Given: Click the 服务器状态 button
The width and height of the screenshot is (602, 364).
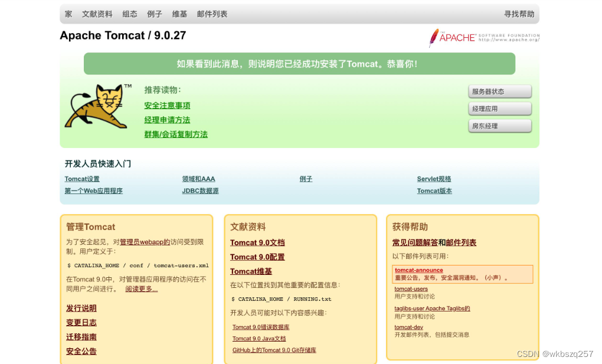Looking at the screenshot, I should tap(500, 91).
